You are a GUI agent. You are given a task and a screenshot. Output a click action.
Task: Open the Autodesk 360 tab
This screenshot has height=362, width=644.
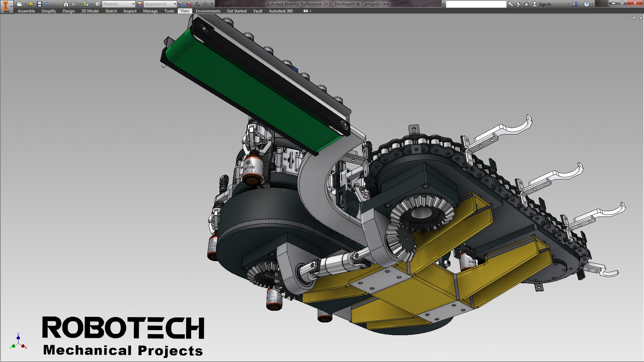click(x=281, y=11)
